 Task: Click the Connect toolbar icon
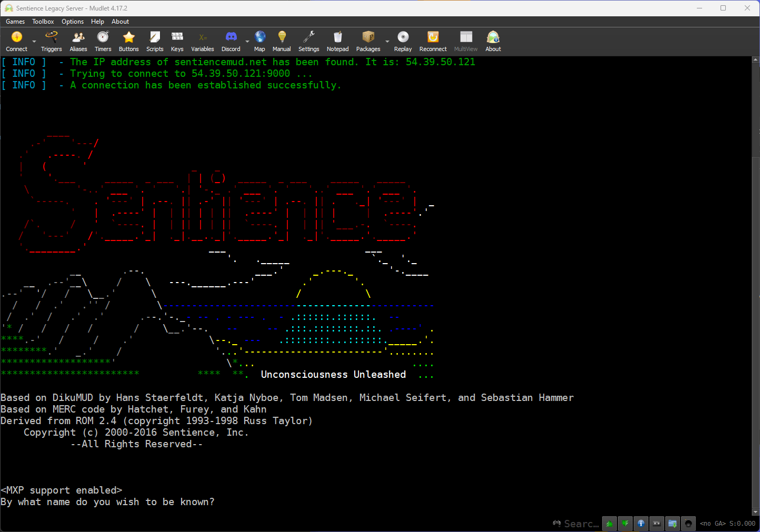[x=17, y=41]
